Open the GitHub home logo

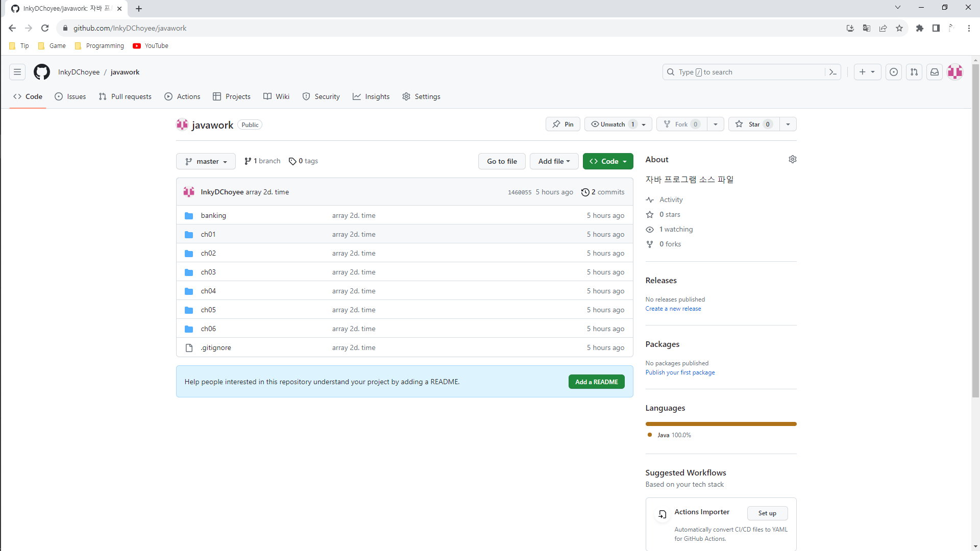coord(42,72)
